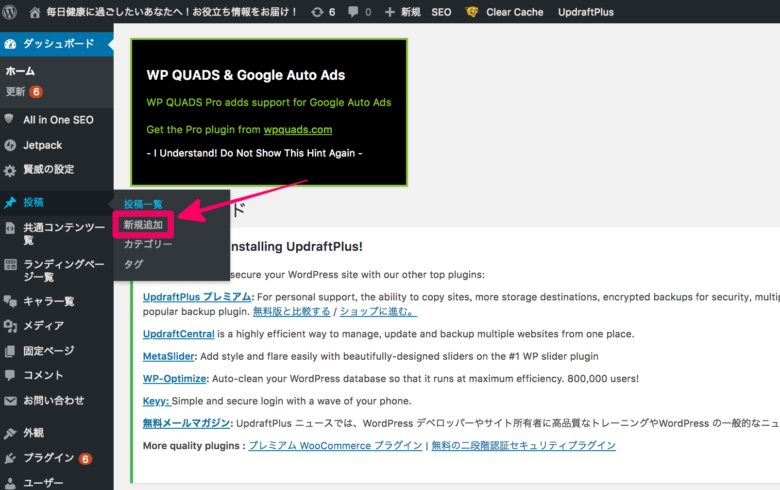The height and width of the screenshot is (490, 780).
Task: Click the pushpin icon for 投稿
Action: pyautogui.click(x=10, y=202)
